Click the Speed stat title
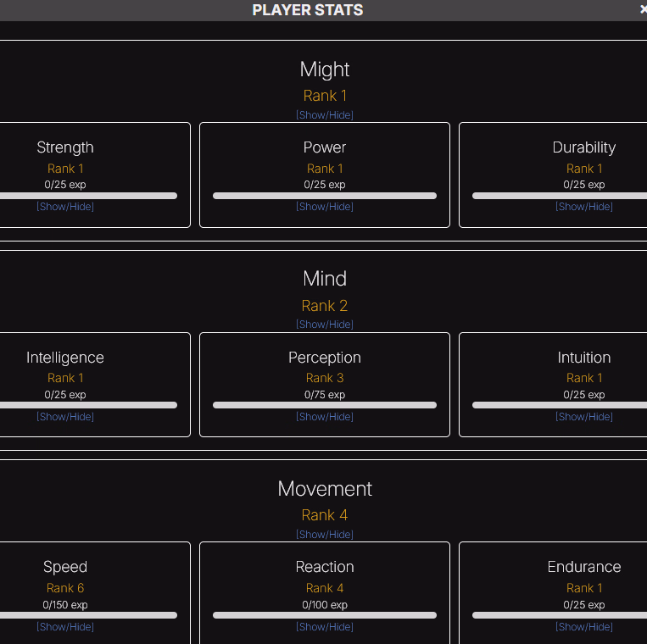This screenshot has height=644, width=647. [x=65, y=568]
